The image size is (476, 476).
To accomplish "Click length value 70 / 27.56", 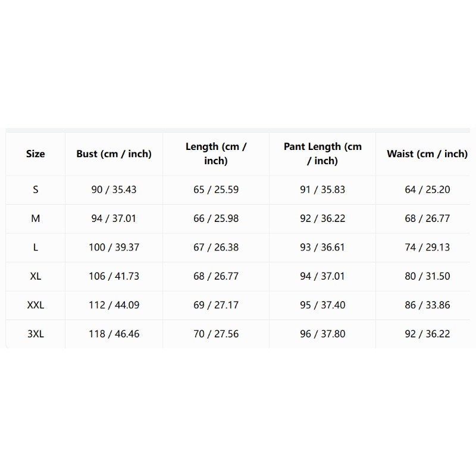I will pos(216,334).
